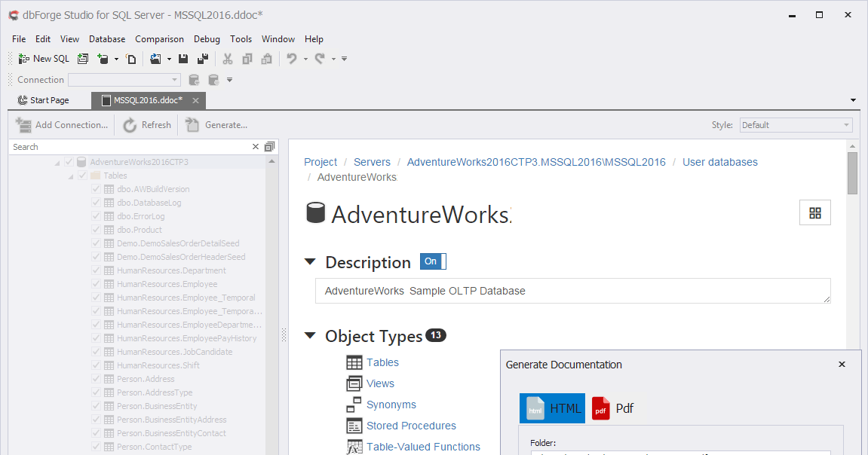Uncheck the dbo.Product table checkbox
868x455 pixels.
pyautogui.click(x=96, y=229)
